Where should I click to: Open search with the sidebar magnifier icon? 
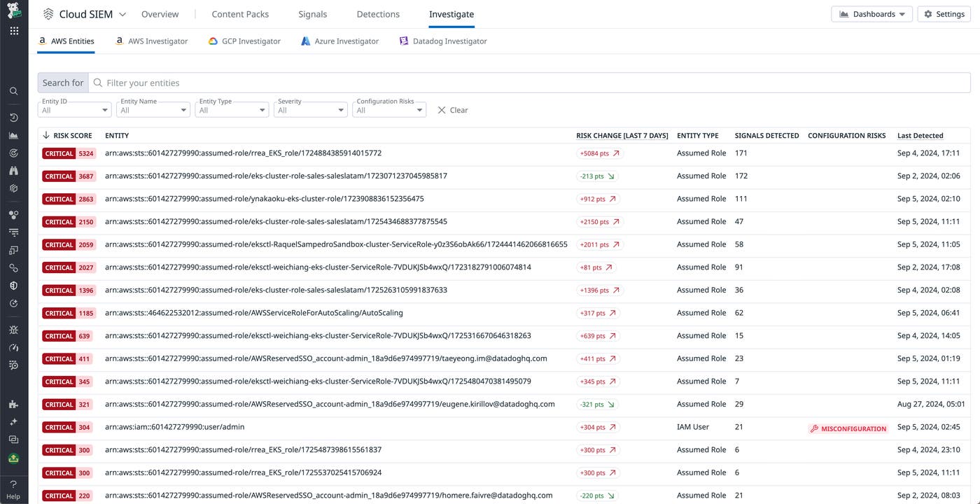[13, 90]
